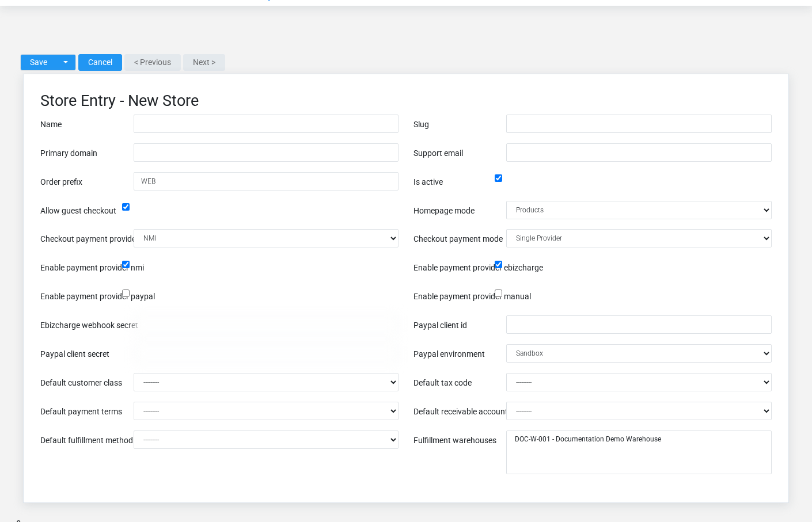The image size is (812, 522).
Task: Focus the Paypal client secret field
Action: [266, 353]
